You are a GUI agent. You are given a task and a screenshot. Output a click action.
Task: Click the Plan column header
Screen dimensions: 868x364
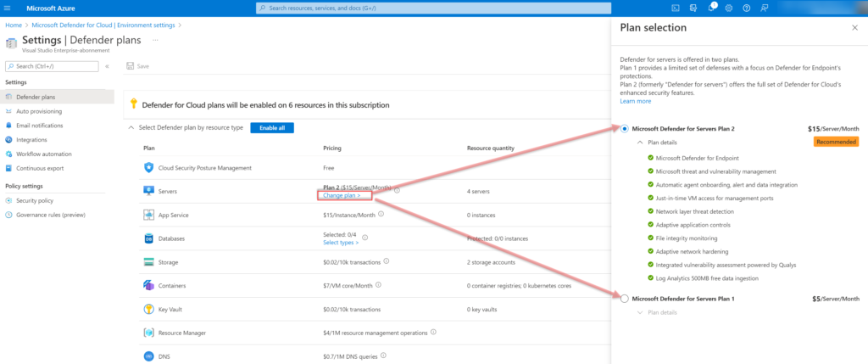(149, 148)
